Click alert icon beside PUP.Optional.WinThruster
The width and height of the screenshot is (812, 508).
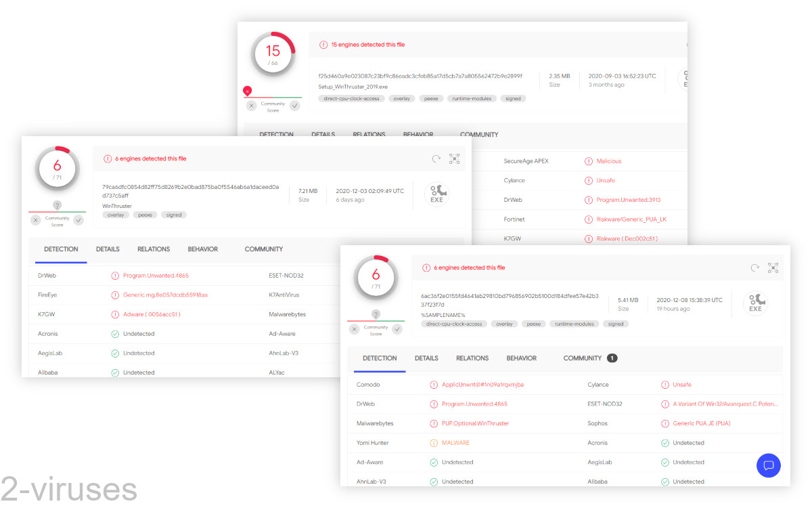(434, 423)
